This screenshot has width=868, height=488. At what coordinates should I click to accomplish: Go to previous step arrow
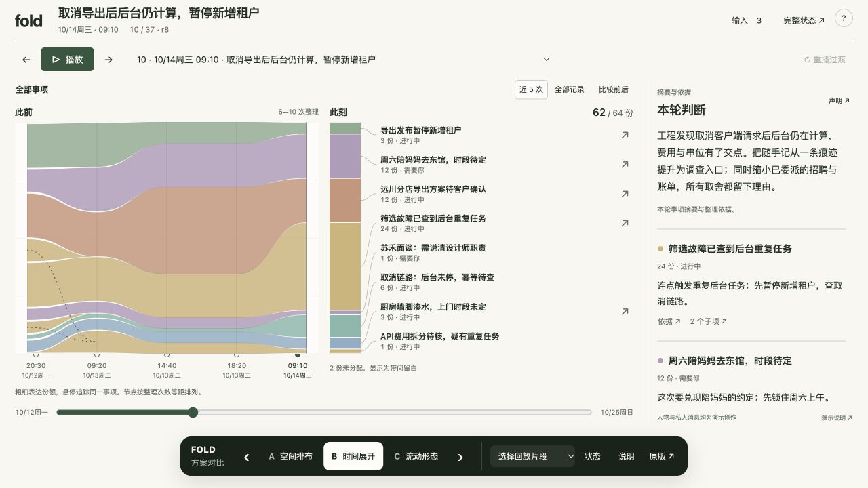[26, 60]
